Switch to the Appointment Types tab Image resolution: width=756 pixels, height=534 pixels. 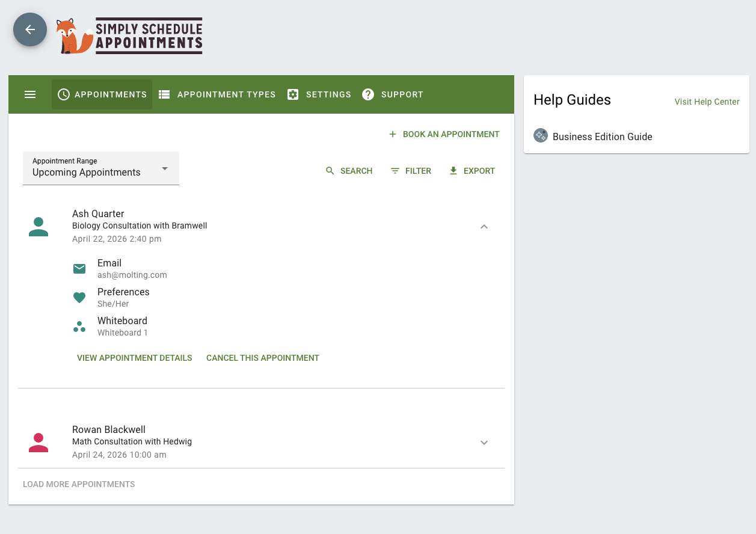click(217, 94)
